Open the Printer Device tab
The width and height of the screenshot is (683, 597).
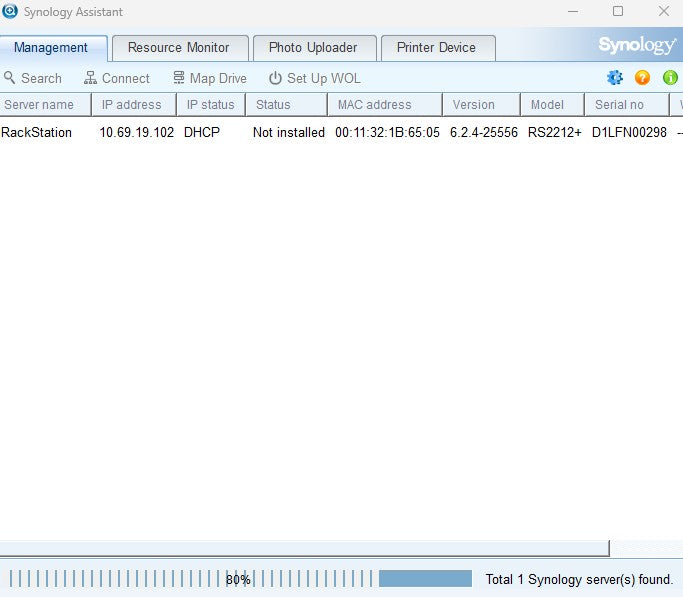point(438,47)
